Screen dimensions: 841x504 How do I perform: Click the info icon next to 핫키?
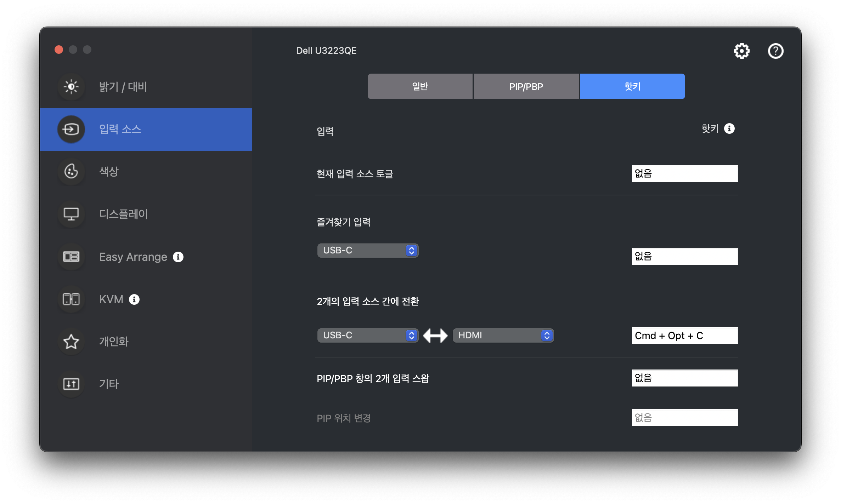(729, 128)
